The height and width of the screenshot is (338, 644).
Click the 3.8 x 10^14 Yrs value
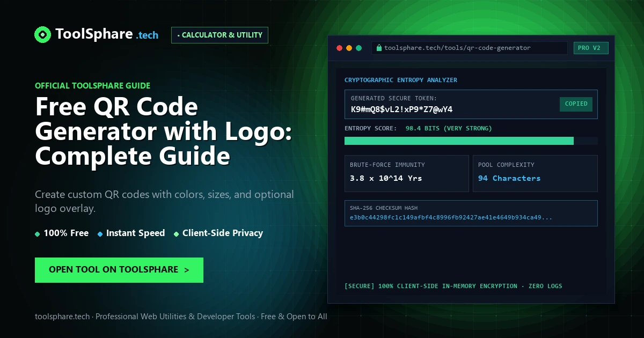tap(386, 178)
